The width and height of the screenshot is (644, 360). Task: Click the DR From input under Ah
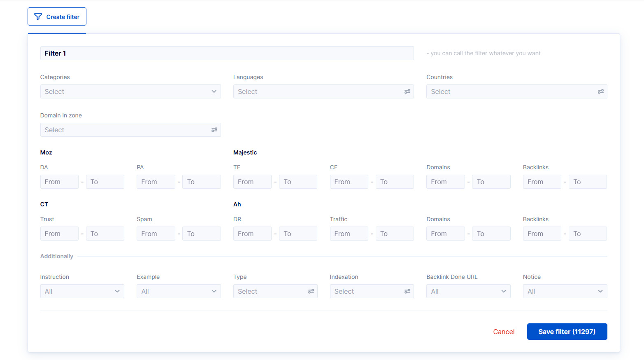coord(252,234)
